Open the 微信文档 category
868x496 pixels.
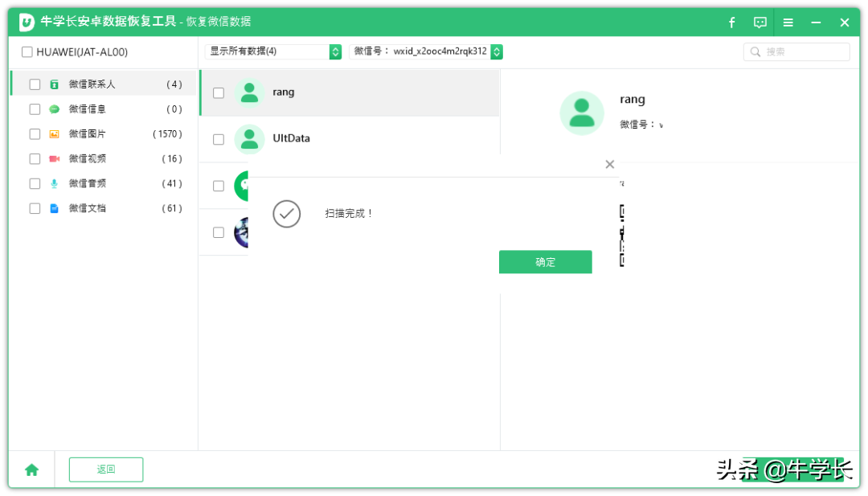coord(104,208)
